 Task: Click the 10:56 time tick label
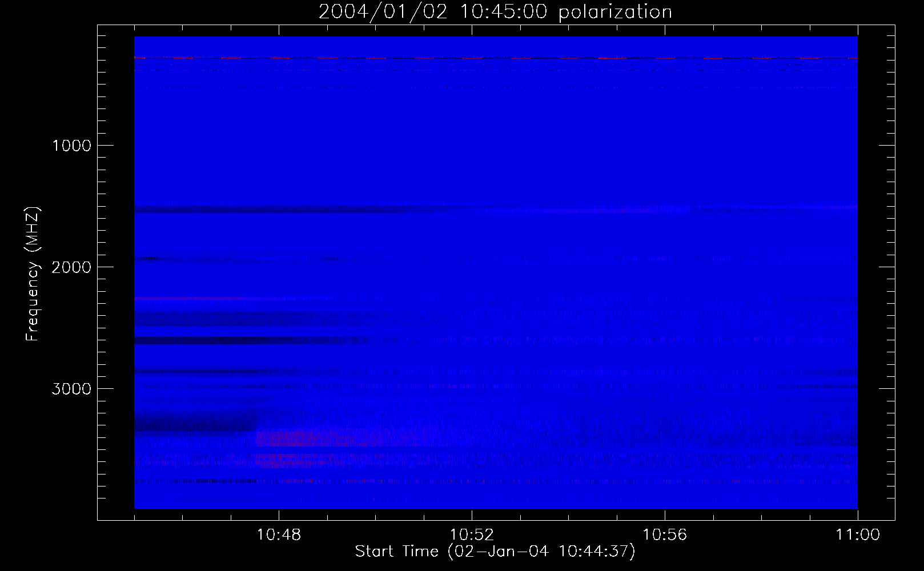point(665,535)
